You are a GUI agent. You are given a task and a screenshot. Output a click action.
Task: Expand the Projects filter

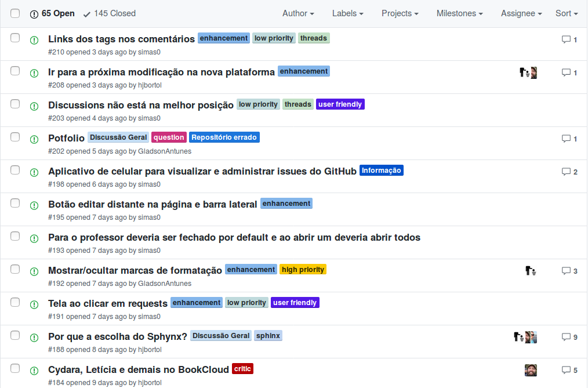[400, 13]
